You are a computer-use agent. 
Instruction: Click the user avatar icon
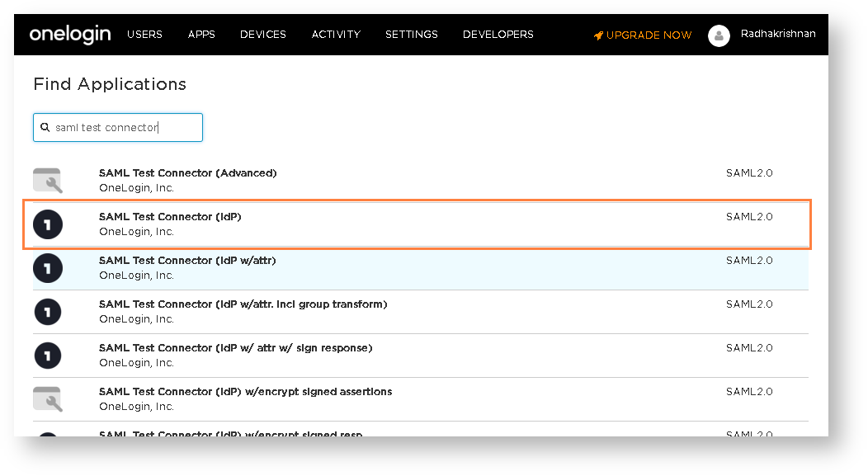[719, 35]
